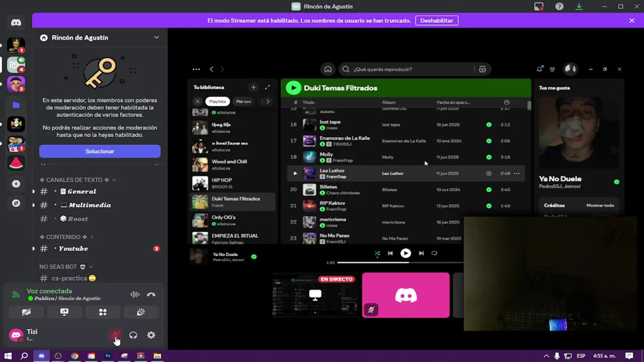
Task: Open Discord help question-mark icon
Action: 559,7
